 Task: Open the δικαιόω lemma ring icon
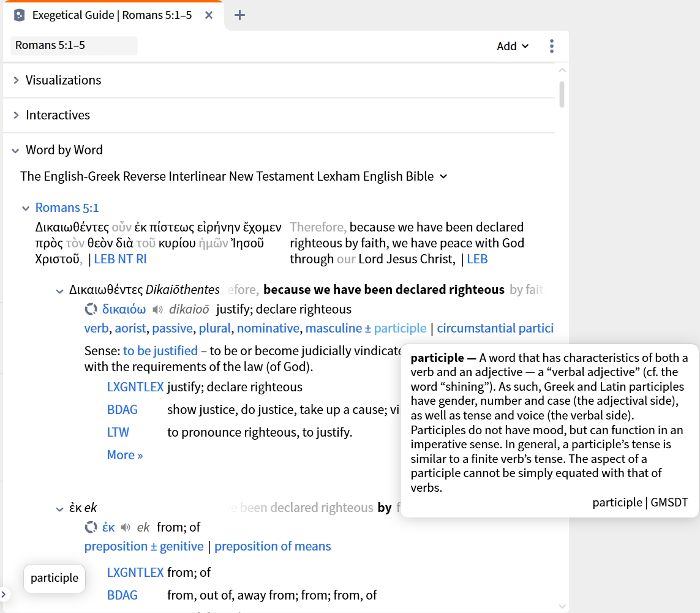point(91,309)
